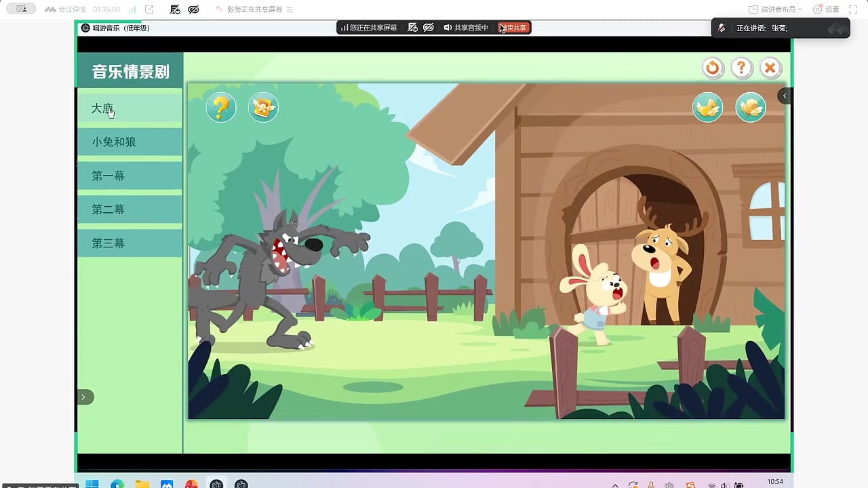This screenshot has height=488, width=868.
Task: Click the taskbar clock showing 10:54
Action: pos(775,482)
